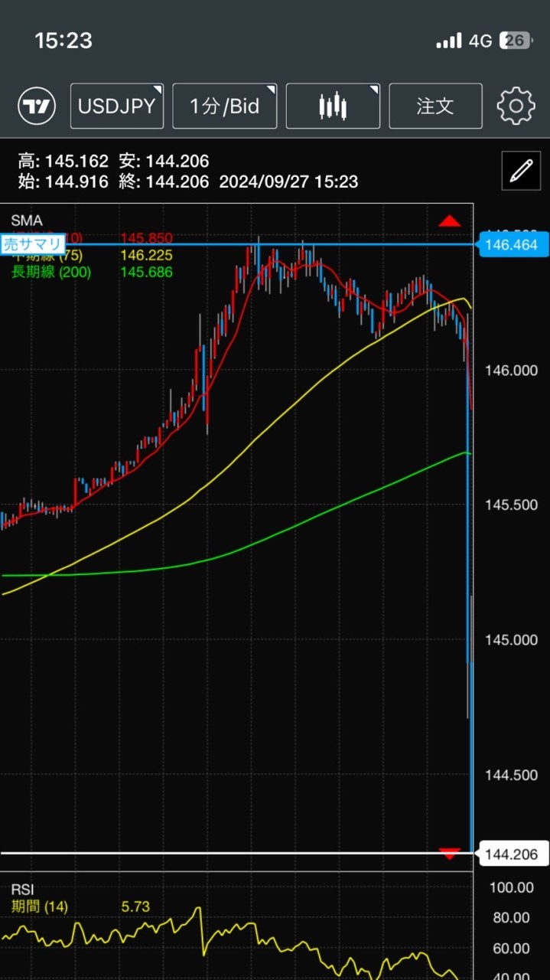Tap the 高: 145.162 high price
This screenshot has height=980, width=550.
[63, 162]
